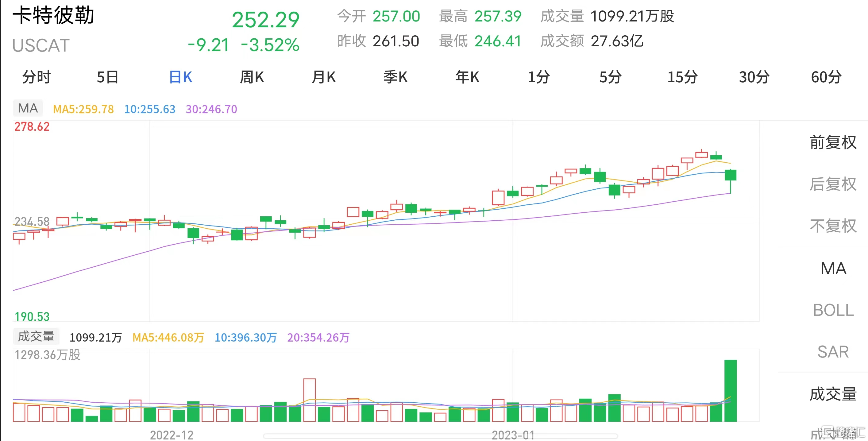Switch to 年K yearly chart
The image size is (868, 441).
click(x=467, y=77)
